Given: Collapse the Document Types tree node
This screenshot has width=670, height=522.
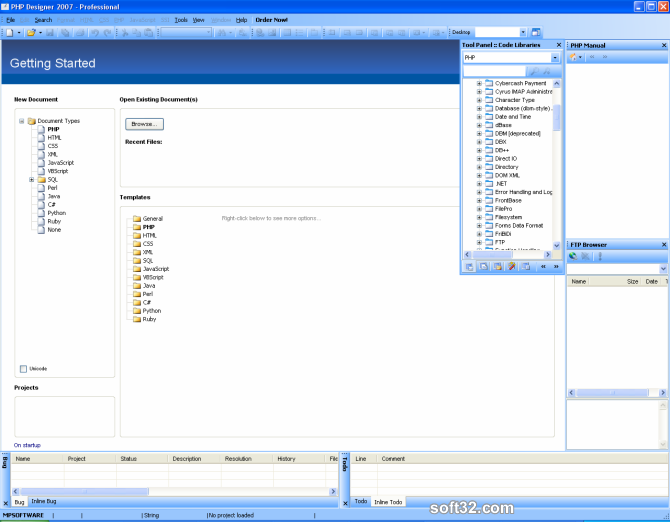Looking at the screenshot, I should 21,121.
